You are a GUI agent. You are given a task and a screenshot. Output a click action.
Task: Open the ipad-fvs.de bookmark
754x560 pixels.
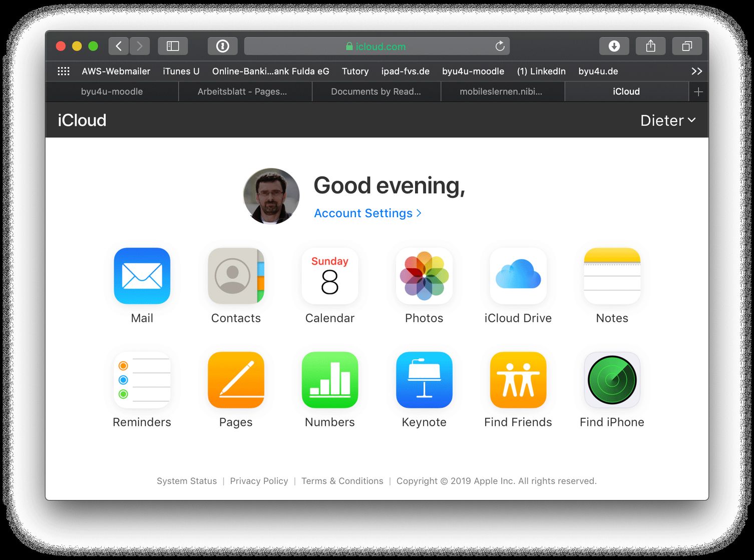(406, 71)
